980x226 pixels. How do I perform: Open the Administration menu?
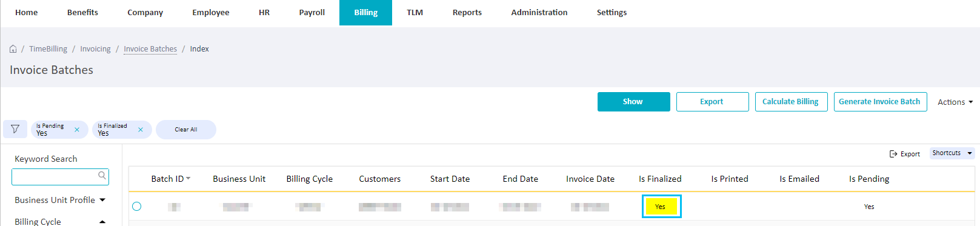(x=539, y=13)
